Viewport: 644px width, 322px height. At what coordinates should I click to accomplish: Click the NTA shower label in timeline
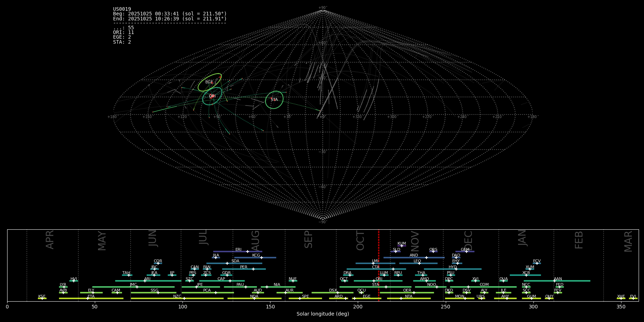pos(409,297)
